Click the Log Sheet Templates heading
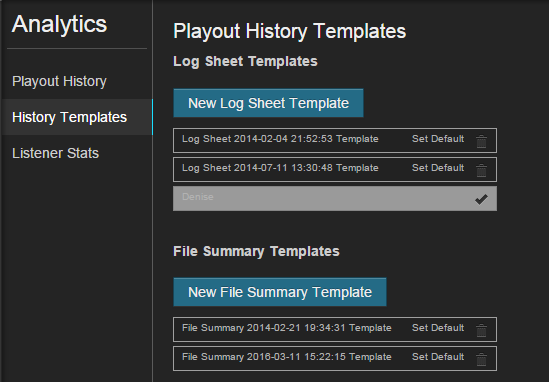This screenshot has height=382, width=549. pos(245,62)
